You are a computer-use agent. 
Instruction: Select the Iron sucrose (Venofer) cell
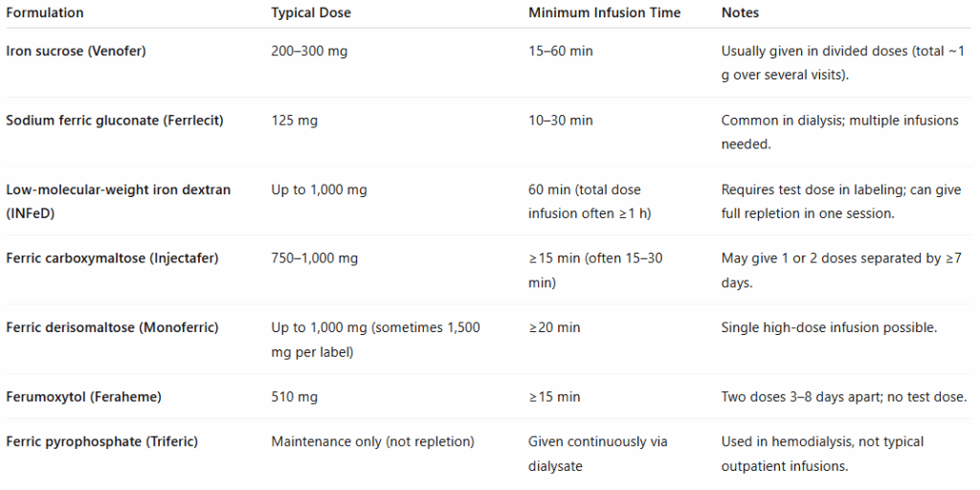pos(77,52)
